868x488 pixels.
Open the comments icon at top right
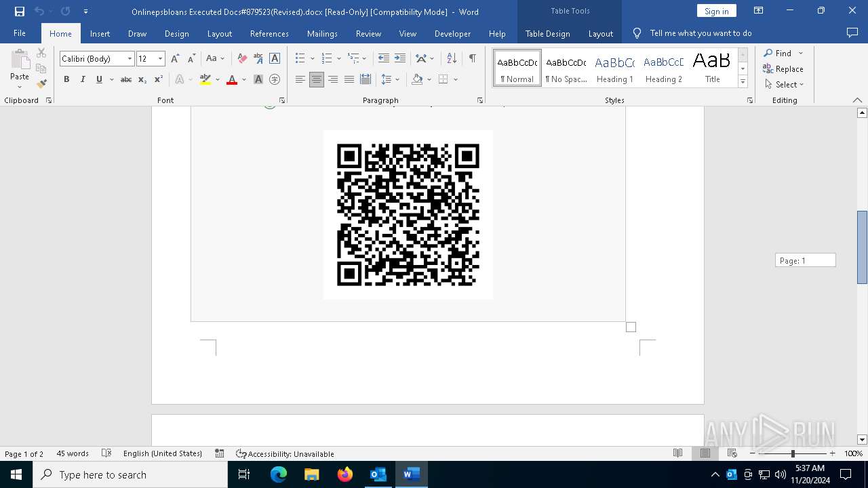[852, 33]
